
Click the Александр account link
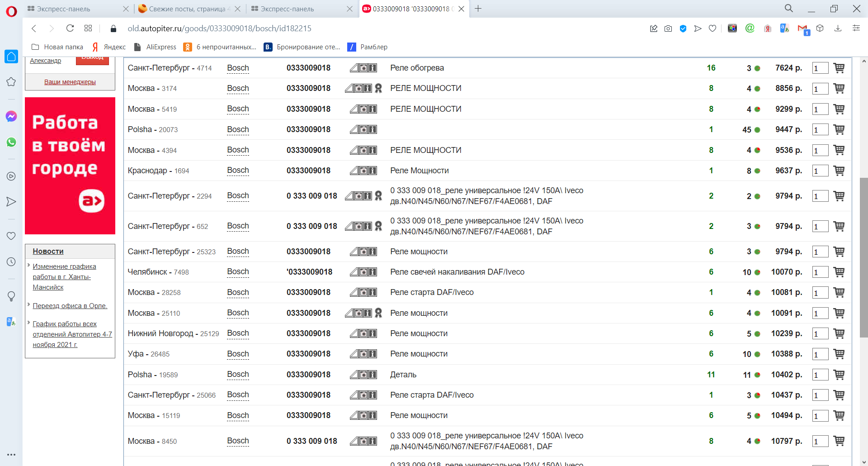tap(45, 61)
